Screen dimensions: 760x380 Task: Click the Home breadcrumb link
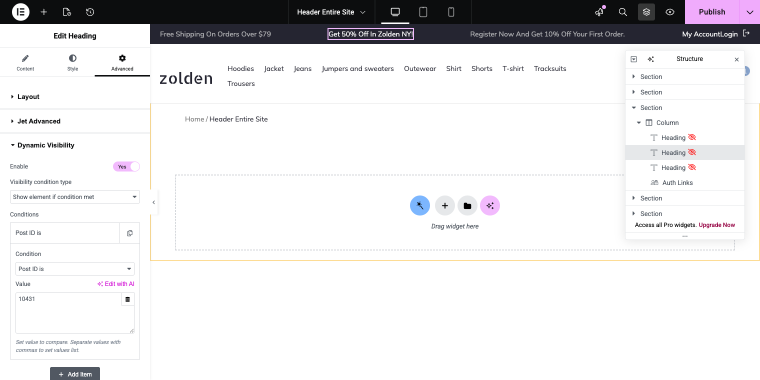point(194,119)
